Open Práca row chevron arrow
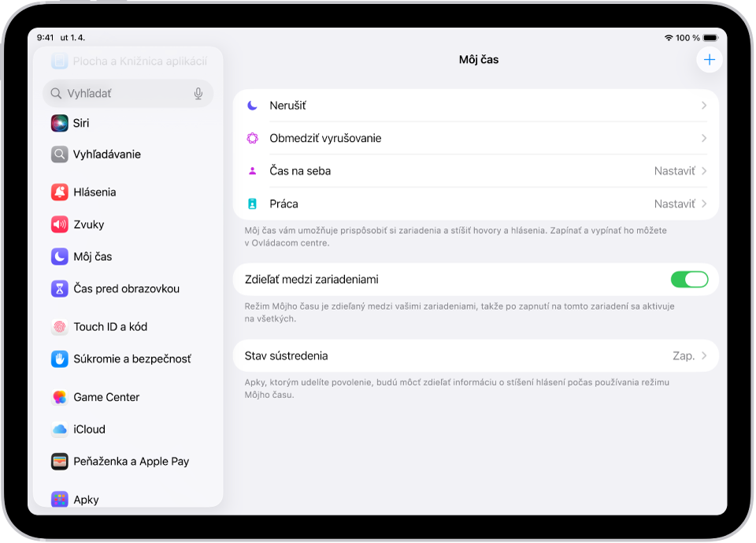Image resolution: width=756 pixels, height=543 pixels. pos(704,203)
